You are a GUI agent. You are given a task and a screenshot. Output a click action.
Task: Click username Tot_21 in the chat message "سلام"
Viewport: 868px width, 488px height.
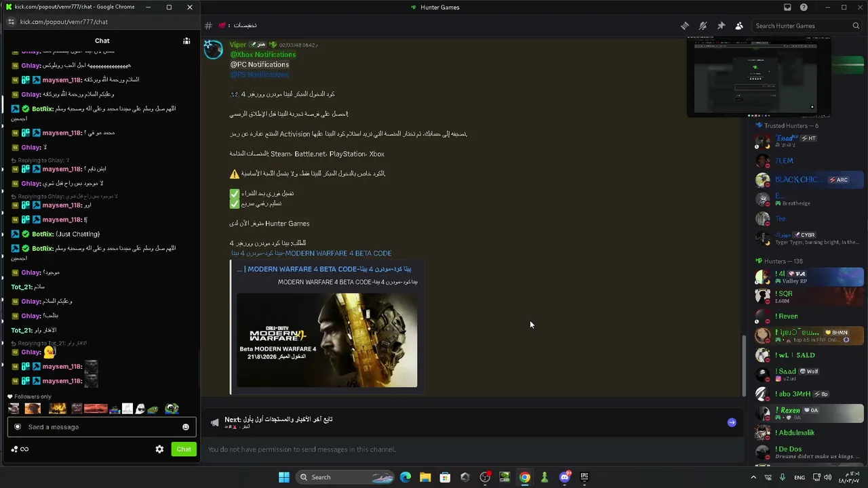[21, 287]
